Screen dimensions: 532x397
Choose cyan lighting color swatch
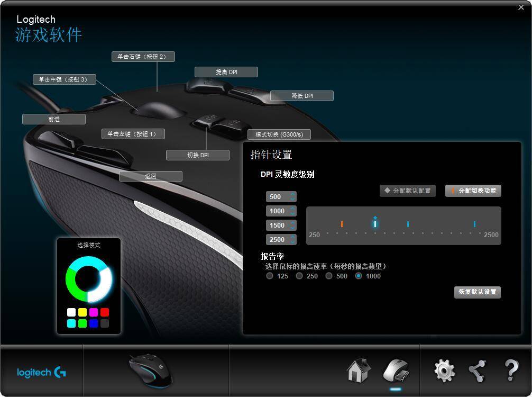click(71, 323)
